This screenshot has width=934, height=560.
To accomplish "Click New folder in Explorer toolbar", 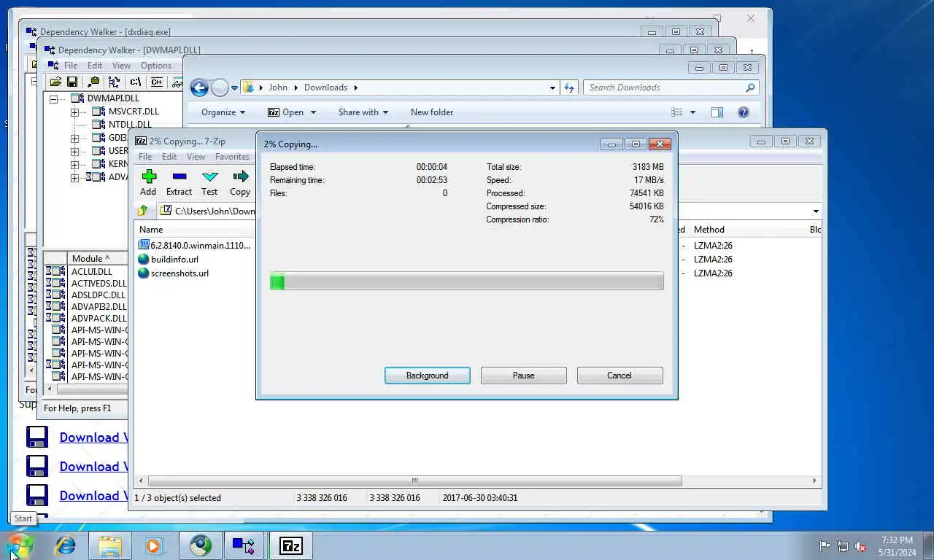I will 432,112.
